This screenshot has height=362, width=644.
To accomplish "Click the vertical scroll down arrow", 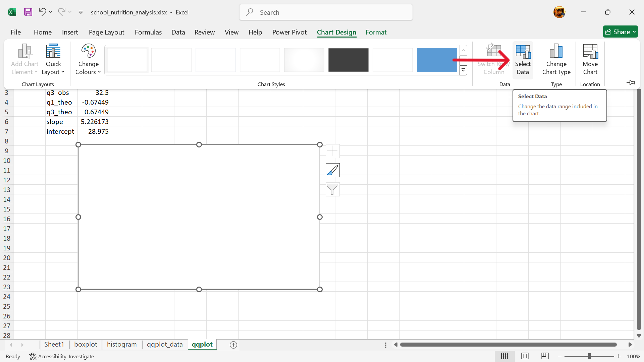I will click(x=639, y=336).
